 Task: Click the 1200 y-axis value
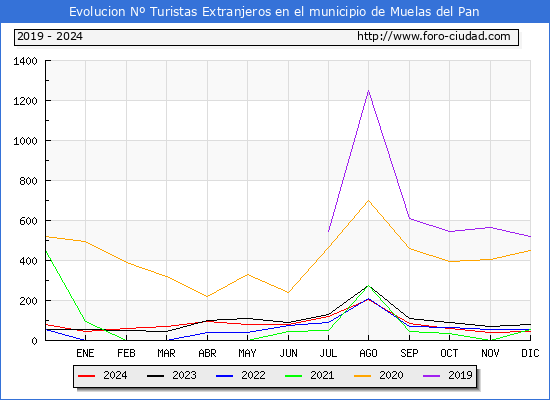click(25, 101)
